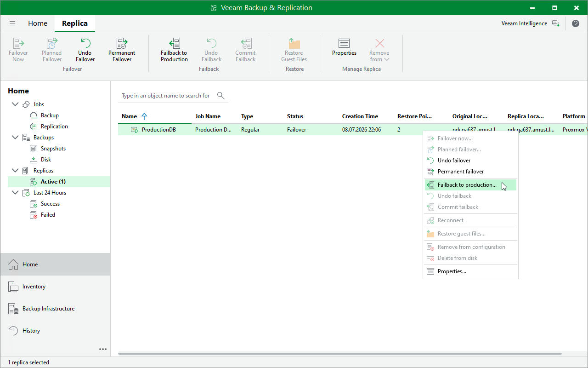Collapse the Jobs tree node
Viewport: 588px width, 368px height.
point(15,104)
